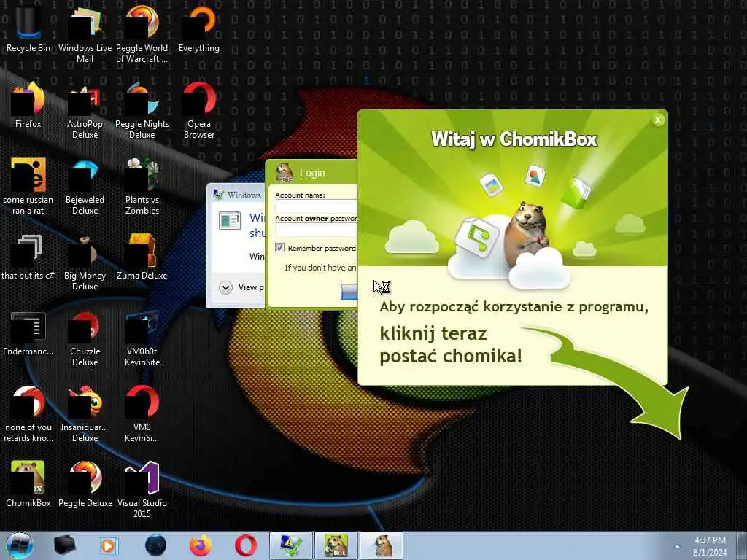Click the hamster character in welcome popup
The width and height of the screenshot is (747, 560).
pos(525,233)
